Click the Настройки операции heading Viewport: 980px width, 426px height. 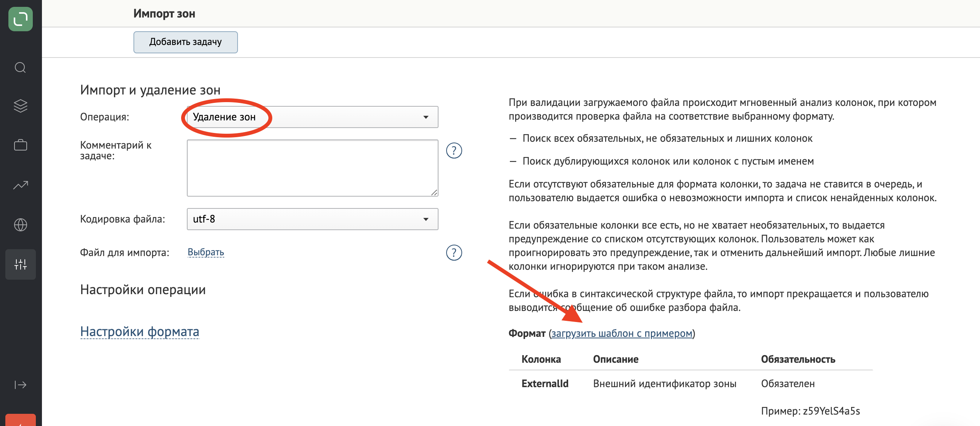(143, 290)
